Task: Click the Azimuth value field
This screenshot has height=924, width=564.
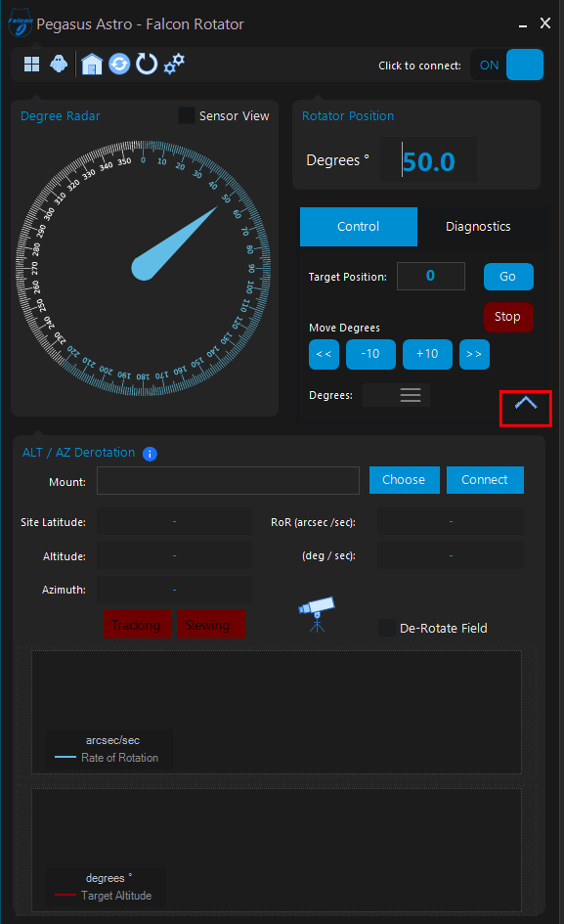Action: click(x=174, y=590)
